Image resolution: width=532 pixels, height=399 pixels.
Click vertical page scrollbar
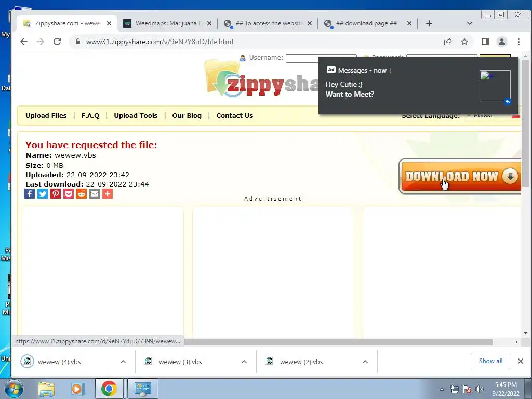pos(525,124)
